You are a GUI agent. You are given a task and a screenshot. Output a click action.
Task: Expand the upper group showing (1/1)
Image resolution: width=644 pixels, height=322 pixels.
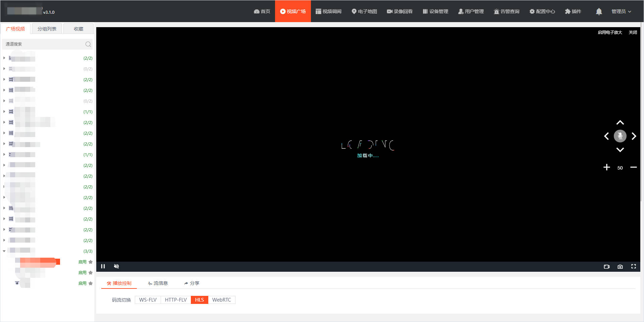pos(4,112)
